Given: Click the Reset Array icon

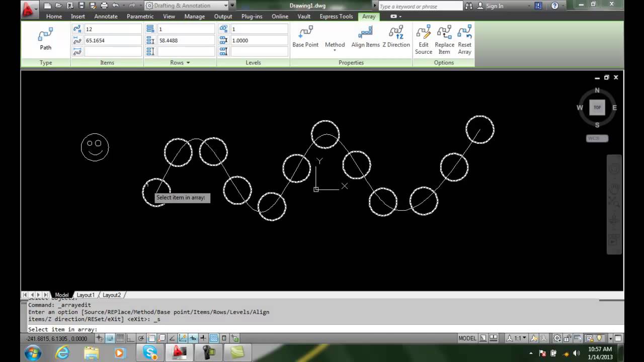Looking at the screenshot, I should [x=464, y=33].
